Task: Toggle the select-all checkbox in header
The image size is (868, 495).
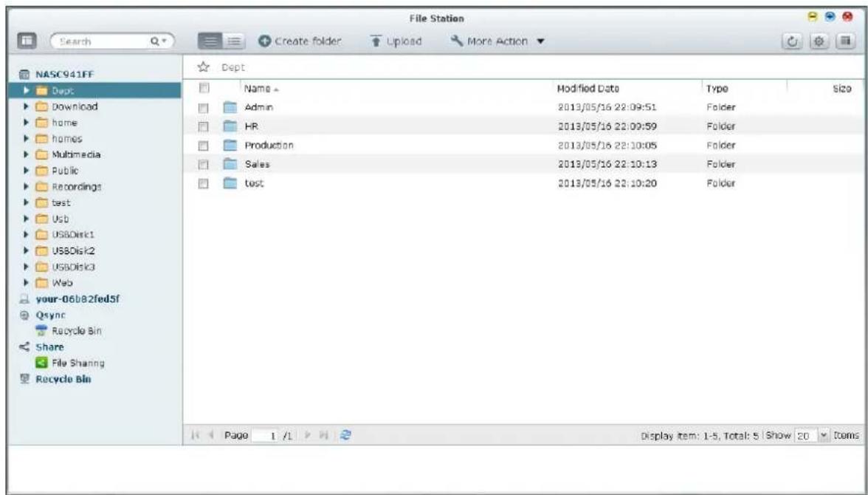Action: coord(204,88)
